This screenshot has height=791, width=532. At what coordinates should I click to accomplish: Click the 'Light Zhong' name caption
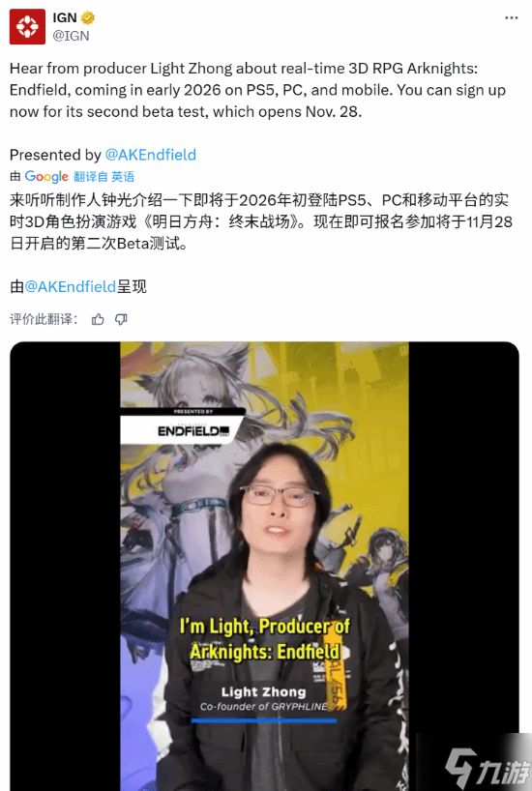click(263, 691)
